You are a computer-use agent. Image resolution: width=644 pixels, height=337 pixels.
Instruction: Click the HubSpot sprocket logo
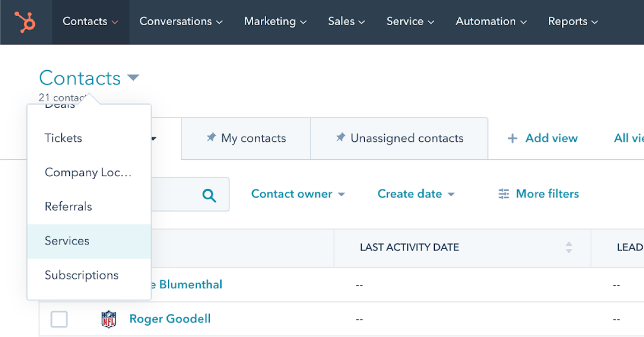[25, 22]
